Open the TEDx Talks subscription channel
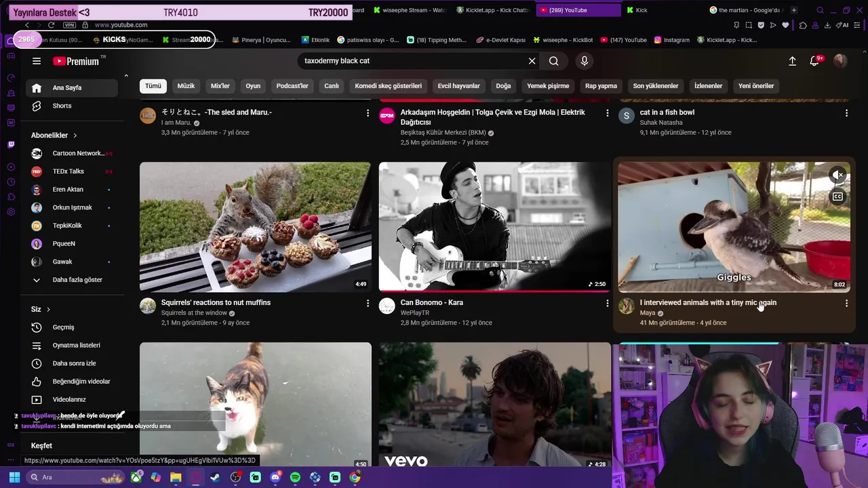The height and width of the screenshot is (488, 868). click(73, 171)
